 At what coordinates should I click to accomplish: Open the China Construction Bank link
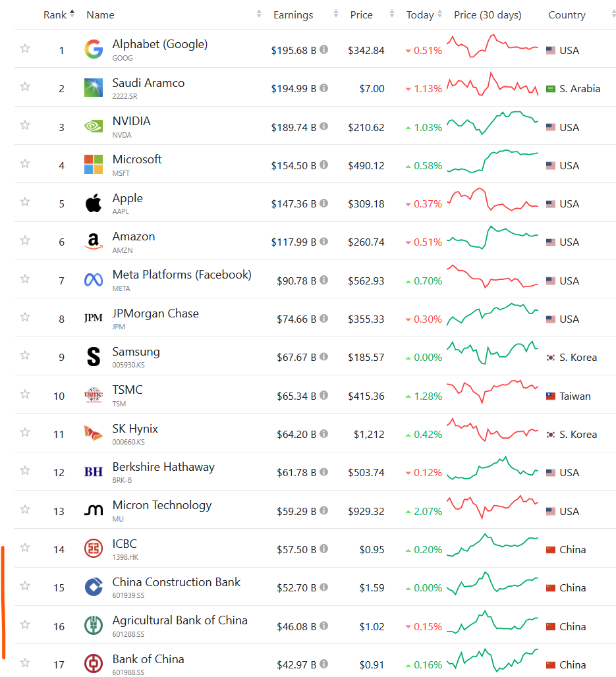tap(177, 582)
